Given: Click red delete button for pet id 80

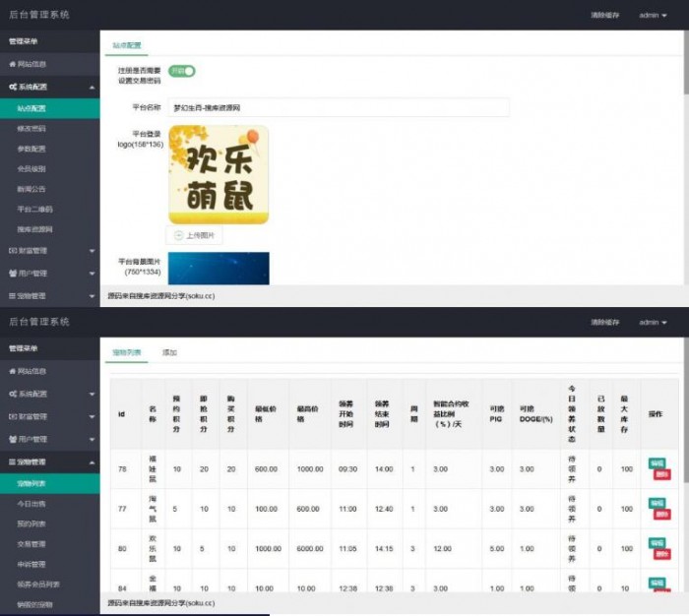Looking at the screenshot, I should tap(662, 554).
